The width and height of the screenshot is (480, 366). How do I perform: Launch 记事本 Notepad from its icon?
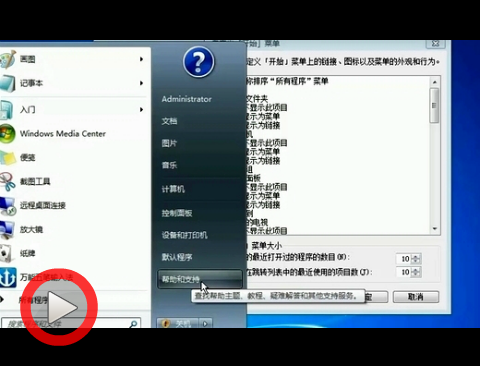(x=7, y=83)
